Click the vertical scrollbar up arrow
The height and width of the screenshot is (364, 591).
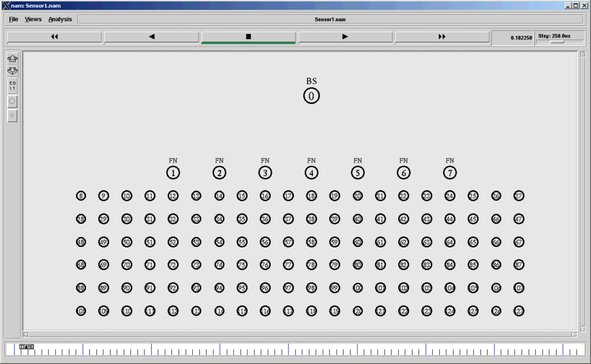[583, 54]
